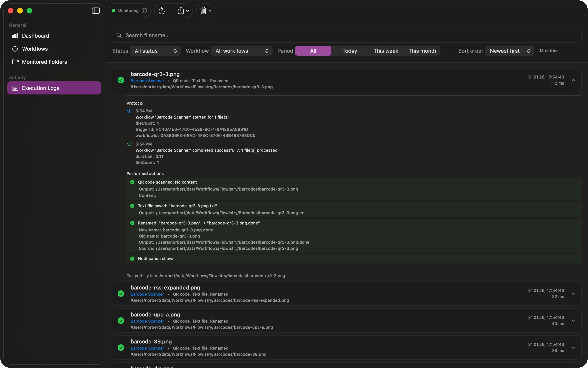The width and height of the screenshot is (588, 368).
Task: Click check icon for QR code scanned
Action: pyautogui.click(x=133, y=182)
